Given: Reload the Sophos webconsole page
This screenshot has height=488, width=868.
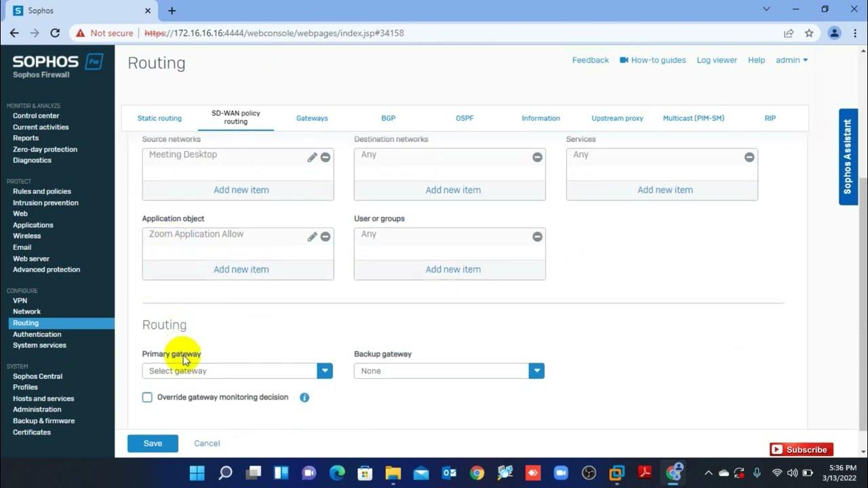Looking at the screenshot, I should [55, 33].
